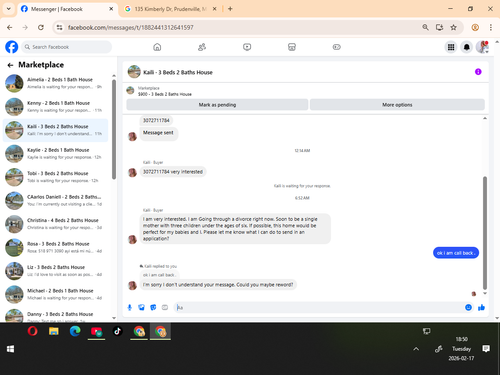Send a thumbs-up like
This screenshot has height=375, width=500.
pyautogui.click(x=481, y=307)
